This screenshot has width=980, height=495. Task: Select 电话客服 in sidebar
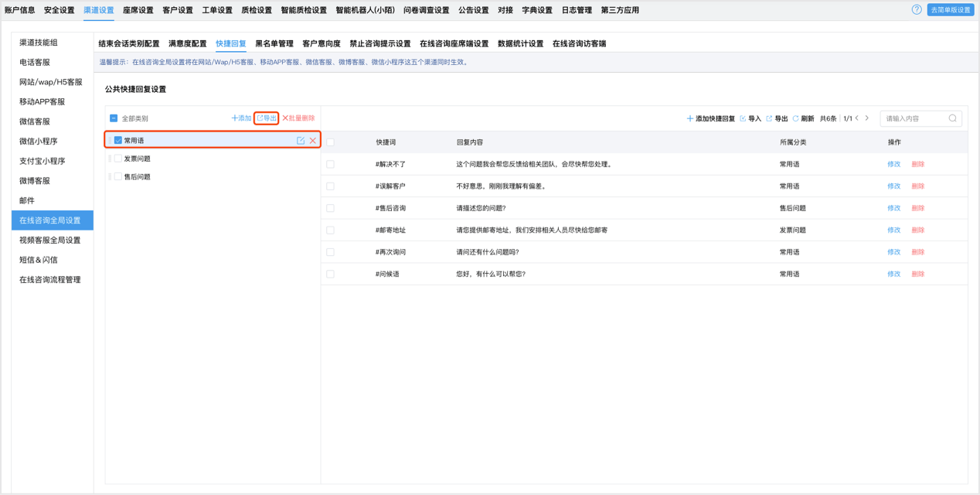point(53,62)
